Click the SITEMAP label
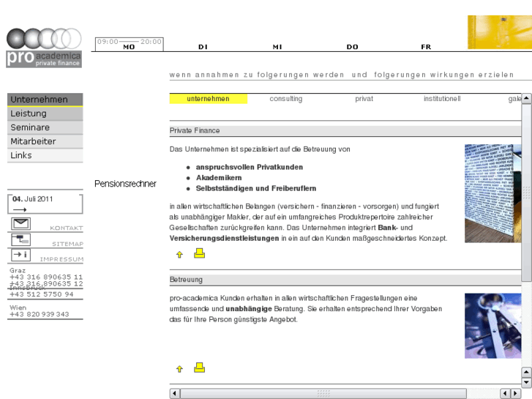The width and height of the screenshot is (532, 399). click(68, 244)
